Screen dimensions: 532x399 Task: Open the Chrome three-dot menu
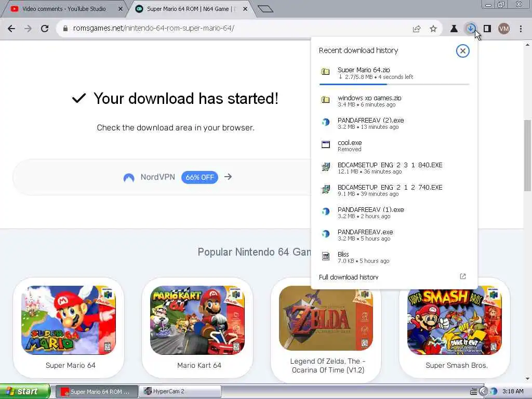coord(521,29)
